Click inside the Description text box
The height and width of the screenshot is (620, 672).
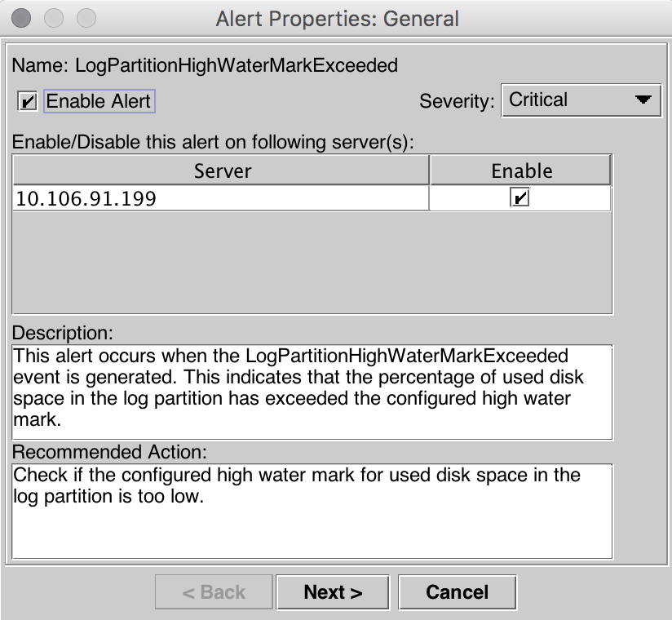coord(312,392)
